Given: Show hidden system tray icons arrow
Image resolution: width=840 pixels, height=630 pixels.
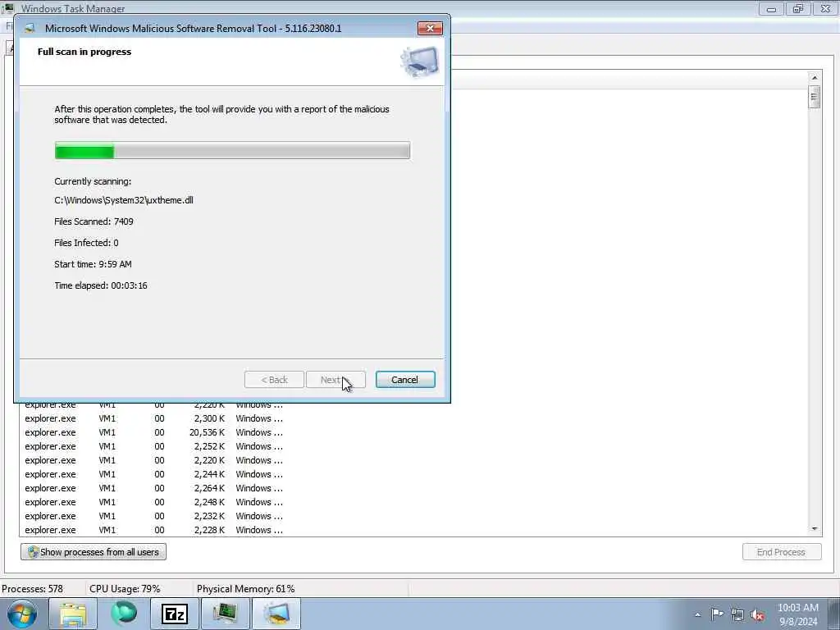Looking at the screenshot, I should (x=697, y=614).
